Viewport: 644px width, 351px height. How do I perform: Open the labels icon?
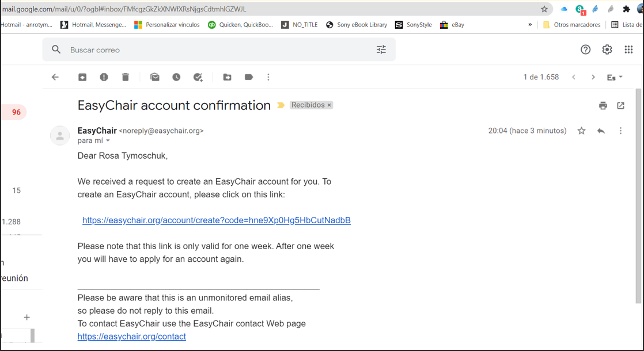click(248, 77)
